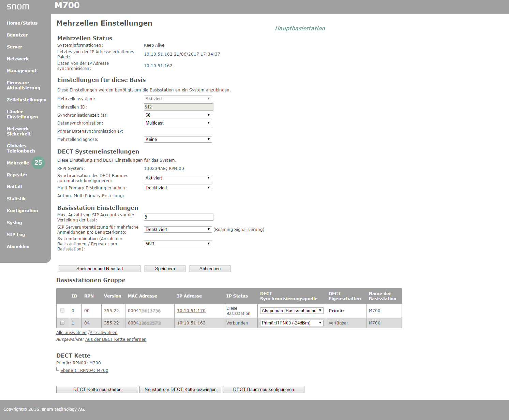509x420 pixels.
Task: Click the Max. Anzahl SIP Accounts field
Action: [x=178, y=217]
